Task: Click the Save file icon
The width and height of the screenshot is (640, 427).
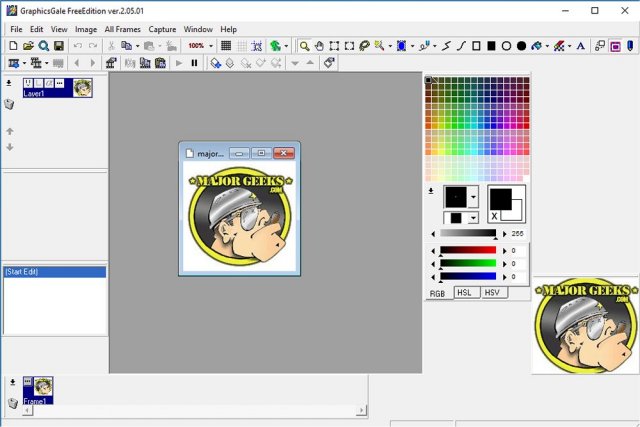Action: pyautogui.click(x=59, y=46)
